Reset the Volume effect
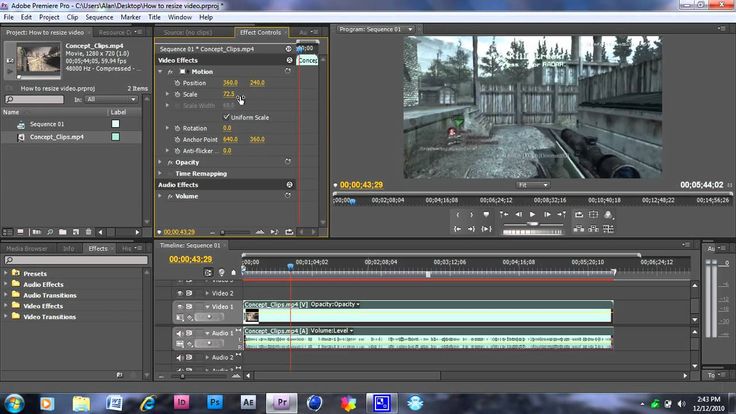The width and height of the screenshot is (736, 414). coord(288,196)
